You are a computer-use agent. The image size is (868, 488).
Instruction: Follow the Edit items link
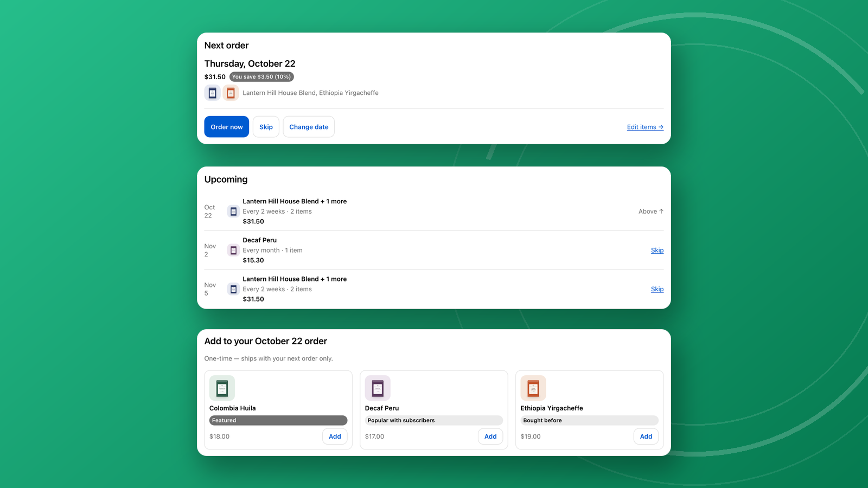645,127
